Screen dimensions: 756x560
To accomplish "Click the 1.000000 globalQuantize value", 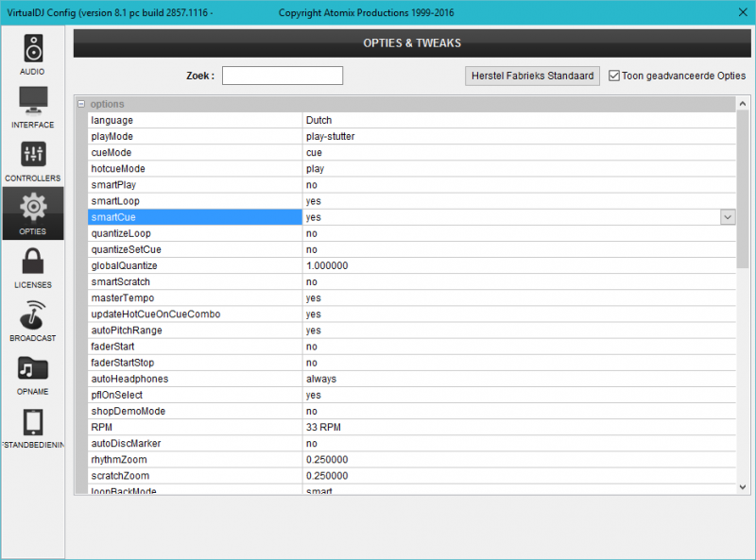I will (x=327, y=265).
